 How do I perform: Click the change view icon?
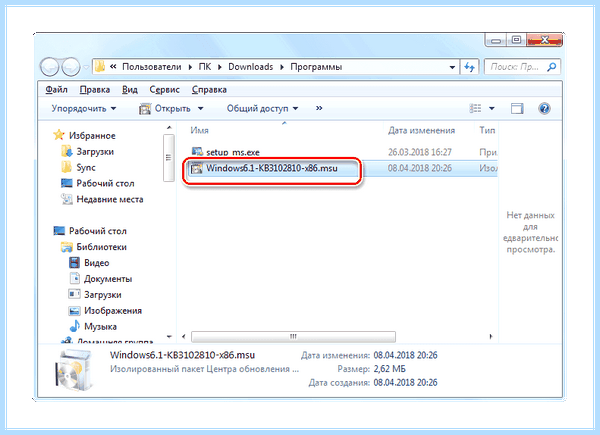[x=475, y=109]
